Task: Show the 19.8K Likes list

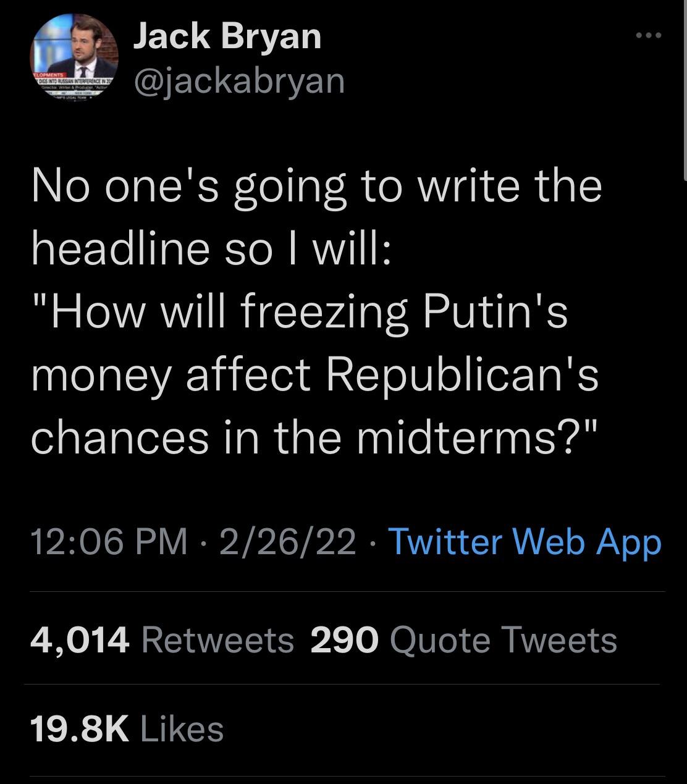Action: coord(127,728)
